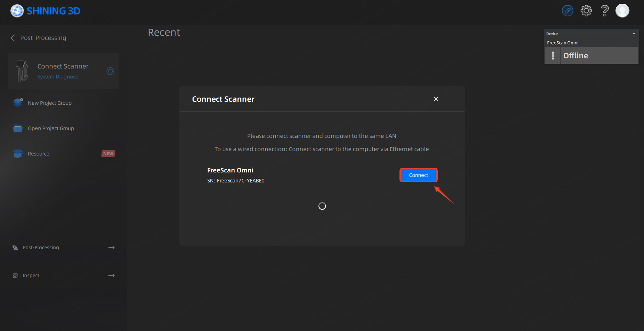Click the loading spinner in the dialog
Viewport: 644px width, 331px height.
pos(322,206)
